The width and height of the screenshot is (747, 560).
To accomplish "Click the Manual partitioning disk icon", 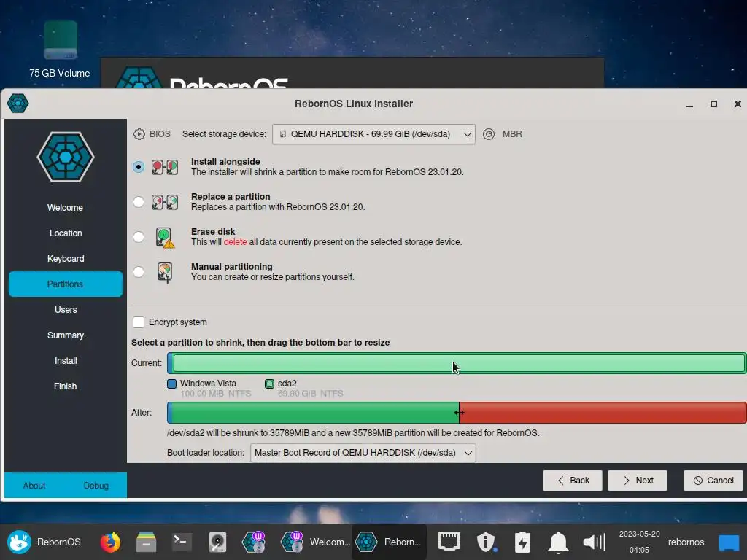I will point(165,273).
